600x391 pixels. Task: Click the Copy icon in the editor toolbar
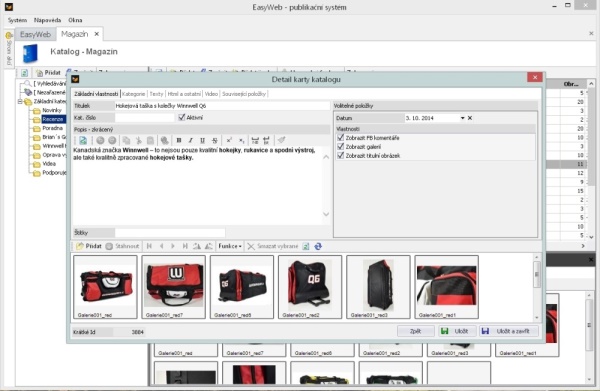(126, 140)
